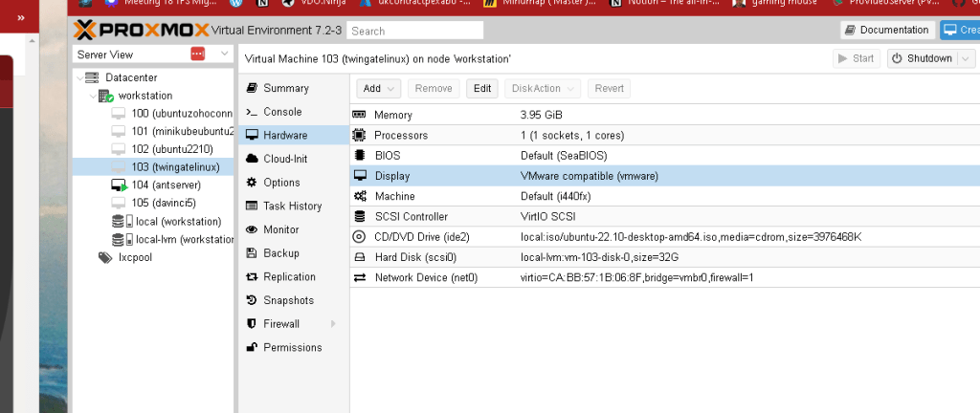Click the '1 (1 sockets, 1 cores)' value
Screen dimensions: 980x413
[572, 136]
